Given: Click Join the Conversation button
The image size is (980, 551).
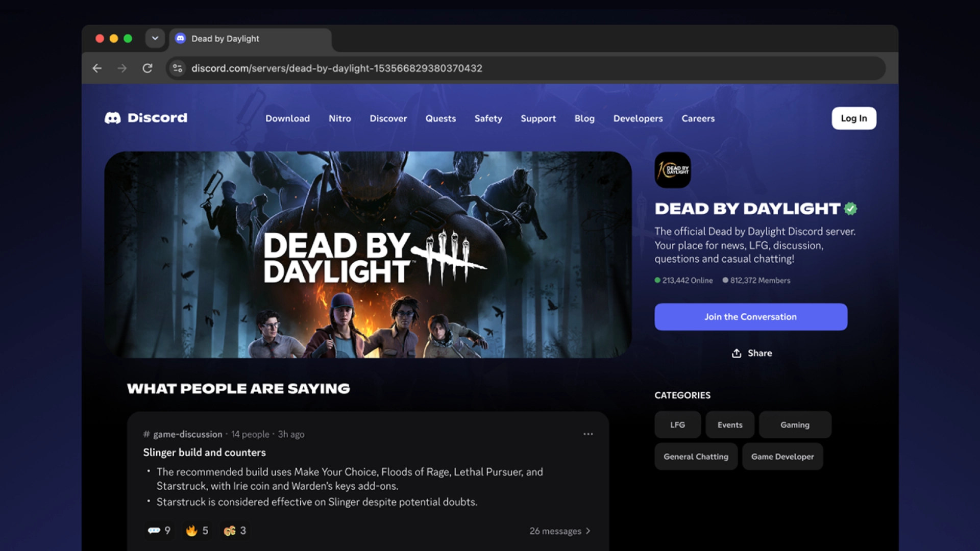Looking at the screenshot, I should (x=751, y=317).
